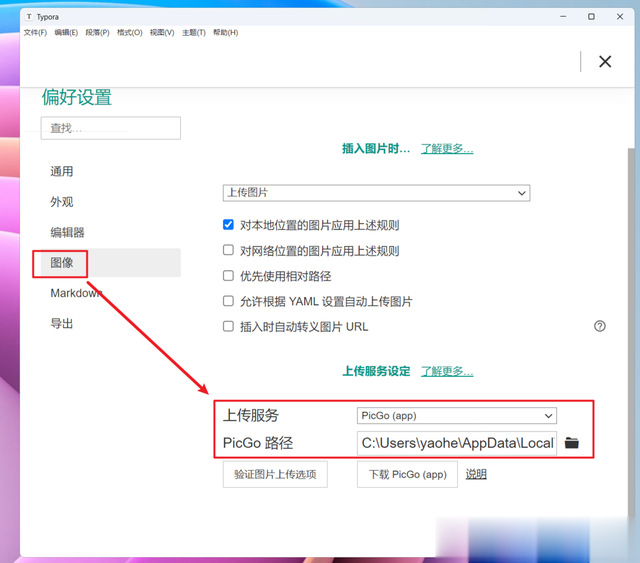Click the help question mark icon
The image size is (640, 563).
600,326
